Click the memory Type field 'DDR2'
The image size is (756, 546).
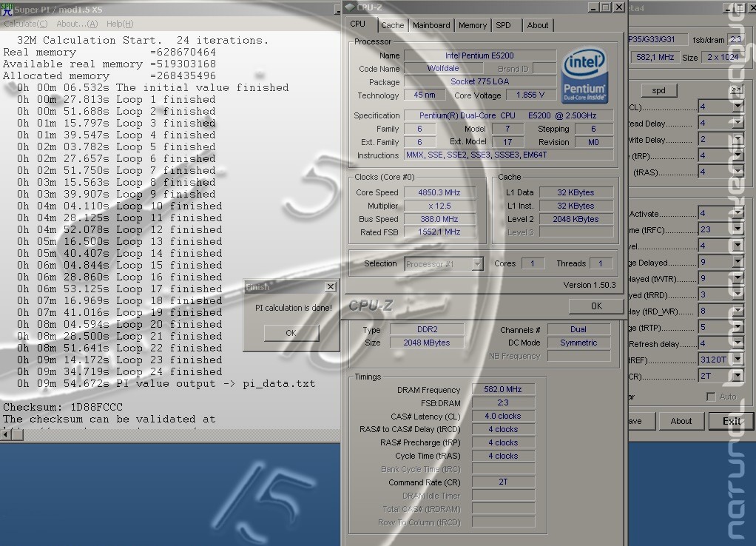[427, 329]
